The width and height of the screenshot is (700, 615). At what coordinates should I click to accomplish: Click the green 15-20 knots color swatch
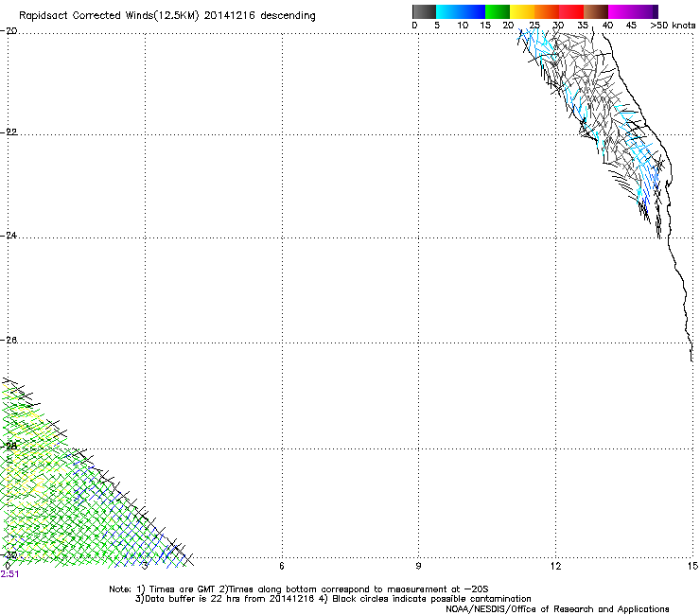498,11
